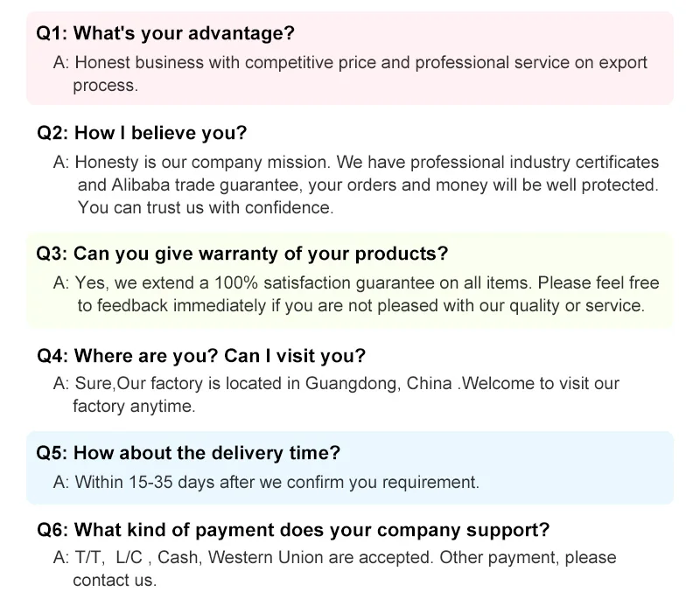Open the Q4 "Where are you?" question

click(201, 356)
